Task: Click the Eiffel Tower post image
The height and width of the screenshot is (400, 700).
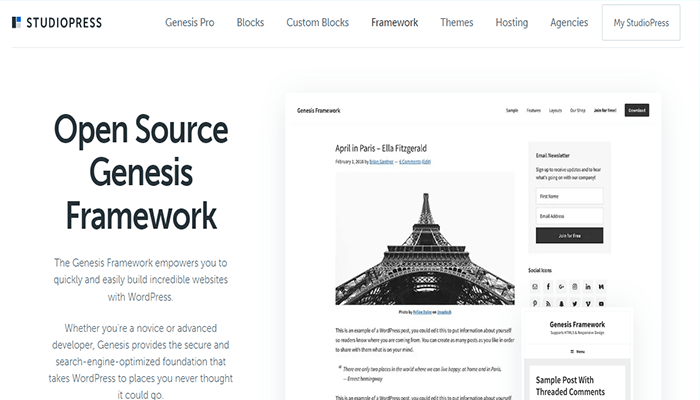Action: [x=424, y=238]
